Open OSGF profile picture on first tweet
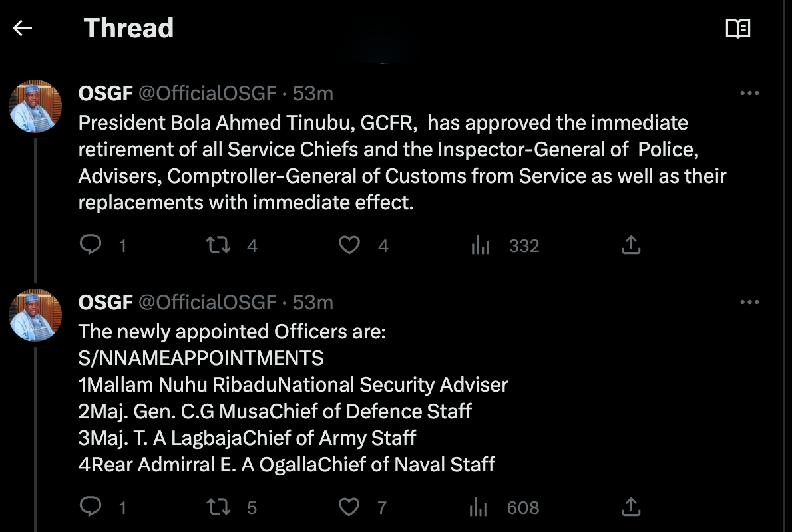This screenshot has height=532, width=792. pos(35,107)
